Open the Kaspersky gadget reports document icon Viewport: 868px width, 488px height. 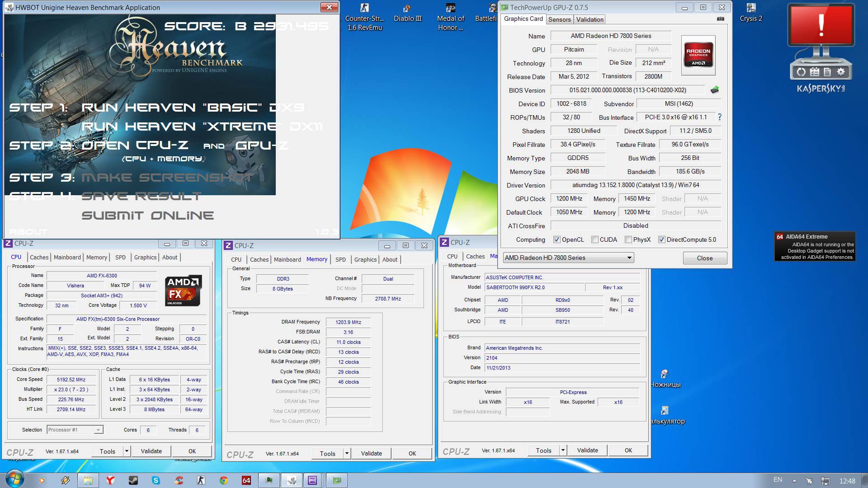827,71
